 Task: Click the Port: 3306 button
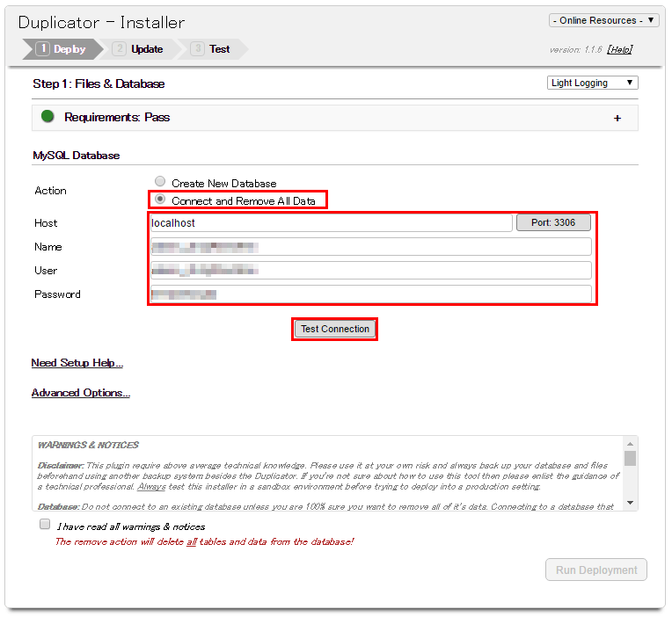click(x=553, y=222)
